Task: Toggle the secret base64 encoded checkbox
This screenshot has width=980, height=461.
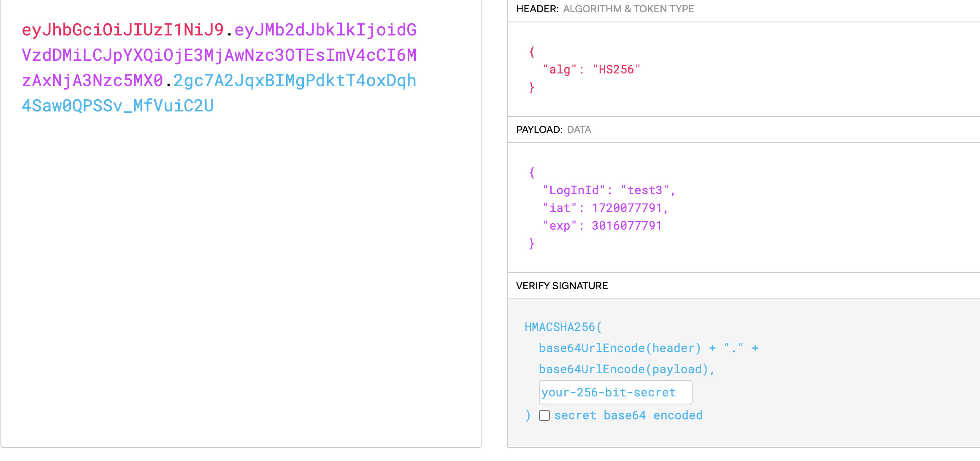Action: tap(544, 415)
